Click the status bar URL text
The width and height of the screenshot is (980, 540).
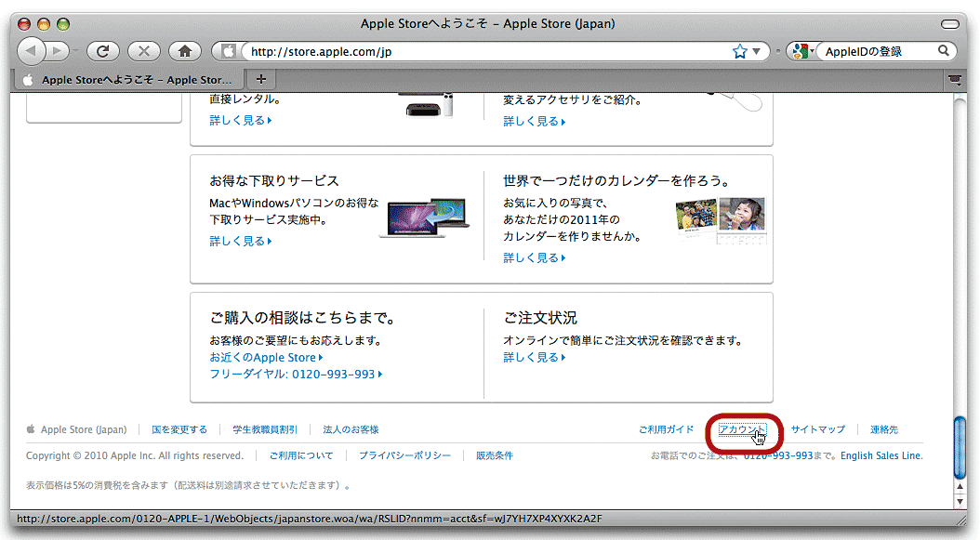[310, 518]
